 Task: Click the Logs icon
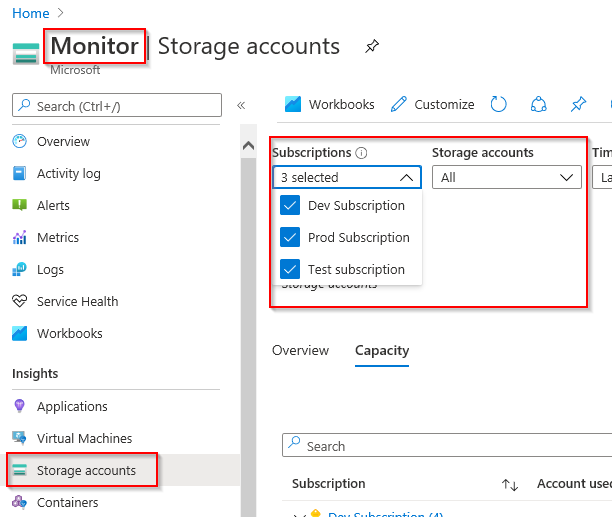coord(20,269)
